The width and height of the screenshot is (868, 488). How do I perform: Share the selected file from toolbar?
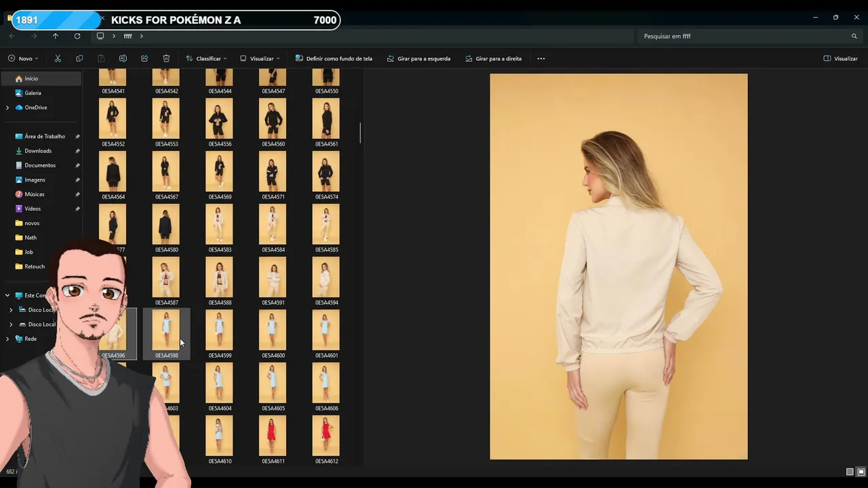pyautogui.click(x=144, y=58)
